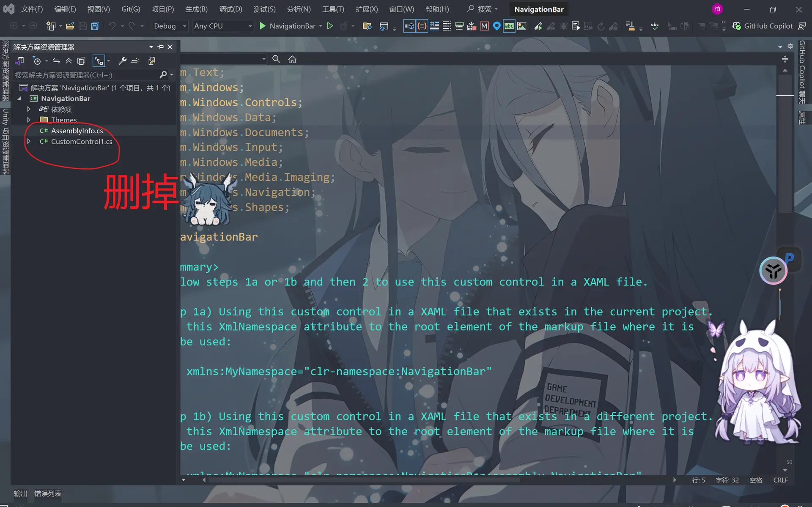Toggle the abc highlighted toolbar icon
The height and width of the screenshot is (507, 812).
tap(509, 26)
